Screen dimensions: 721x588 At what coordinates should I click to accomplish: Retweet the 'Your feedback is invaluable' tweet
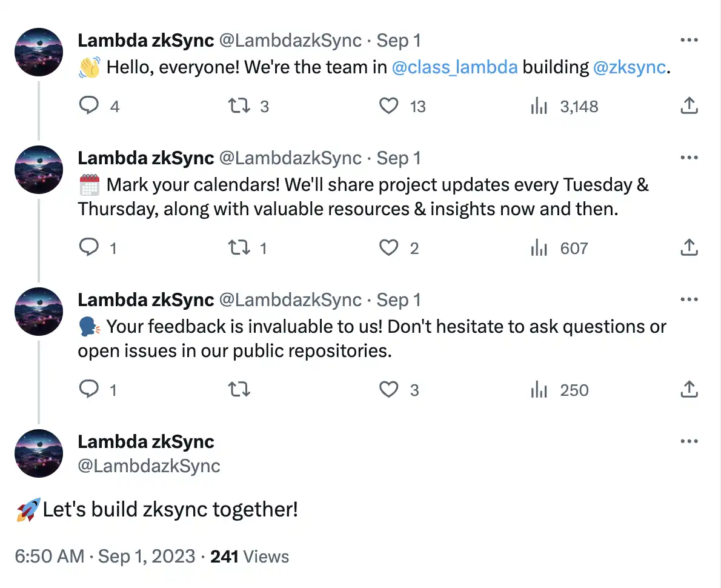238,390
